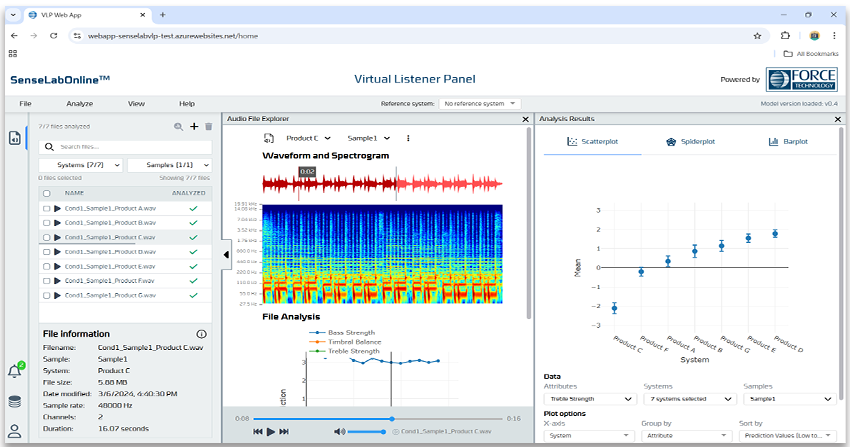Open the Samples dropdown in Data section

click(789, 399)
